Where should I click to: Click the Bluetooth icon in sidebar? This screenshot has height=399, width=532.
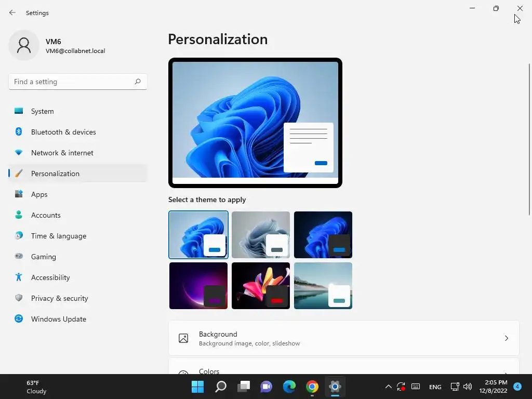coord(19,131)
